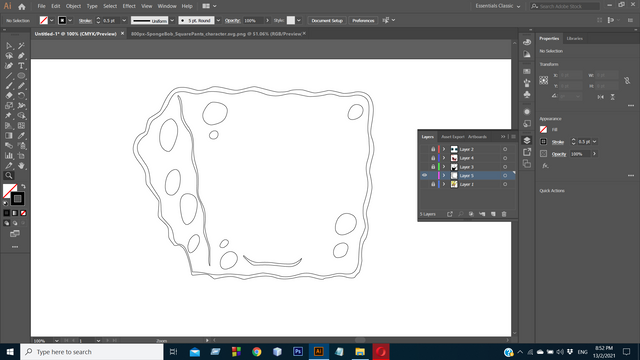Set None color mode below swatches
Image resolution: width=640 pixels, height=360 pixels.
(x=23, y=213)
